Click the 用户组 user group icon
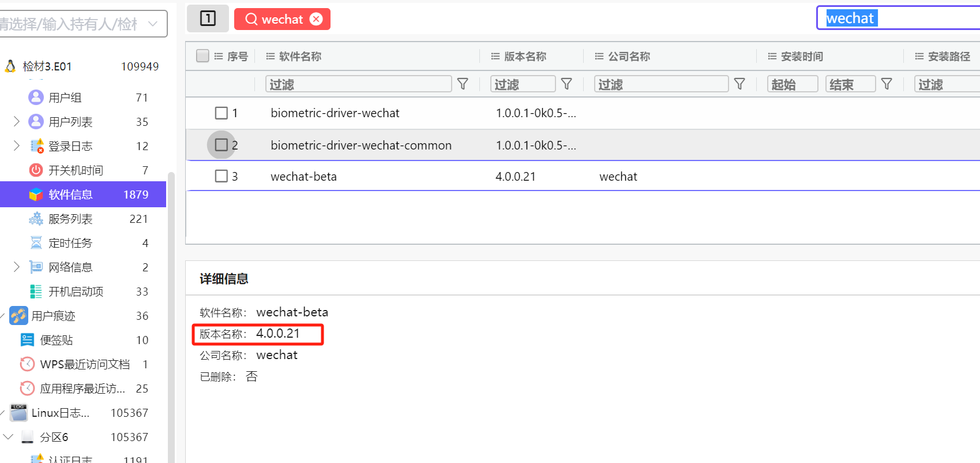980x463 pixels. [x=36, y=97]
